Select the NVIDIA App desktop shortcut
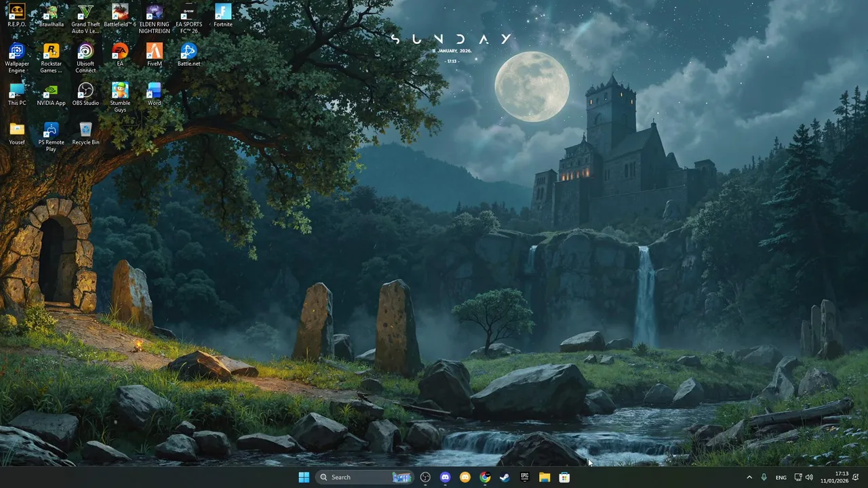The height and width of the screenshot is (488, 868). pyautogui.click(x=51, y=94)
